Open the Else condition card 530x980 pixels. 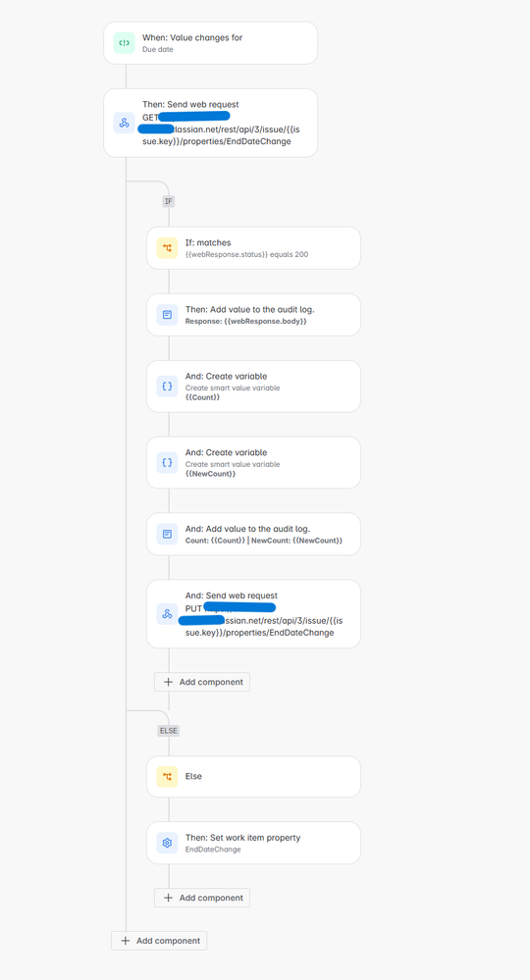point(254,776)
